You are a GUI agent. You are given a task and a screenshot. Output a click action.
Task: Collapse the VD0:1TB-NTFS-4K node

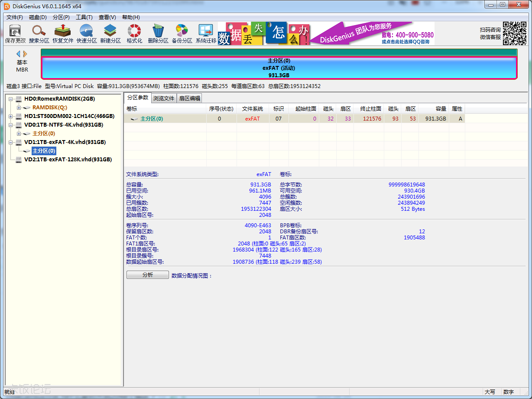click(x=11, y=124)
